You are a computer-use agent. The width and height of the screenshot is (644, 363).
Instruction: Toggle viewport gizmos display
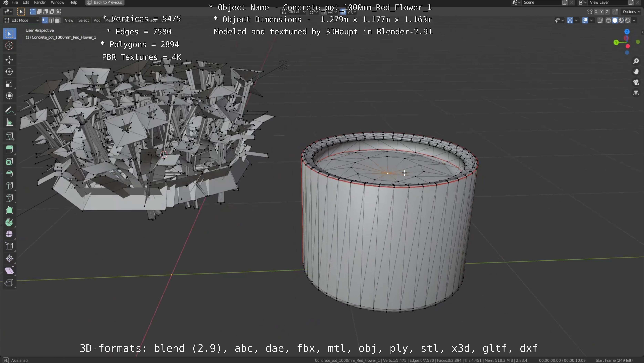570,20
